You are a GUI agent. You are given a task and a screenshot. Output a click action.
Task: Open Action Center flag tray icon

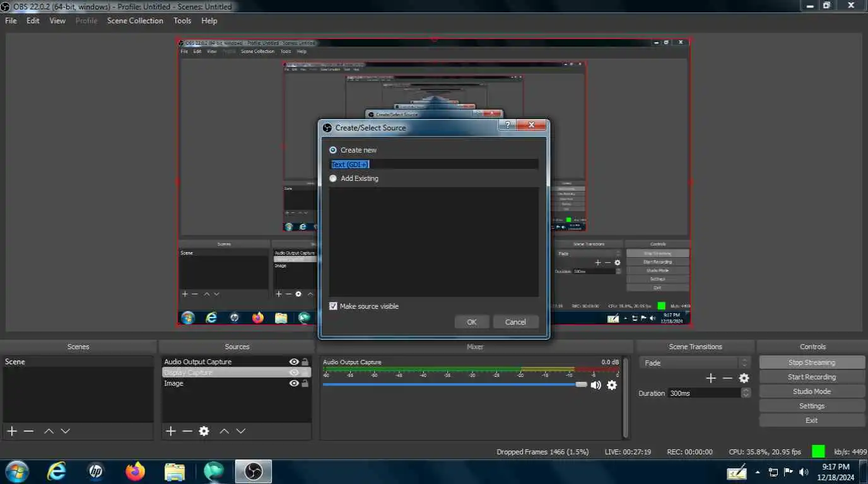[x=789, y=471]
